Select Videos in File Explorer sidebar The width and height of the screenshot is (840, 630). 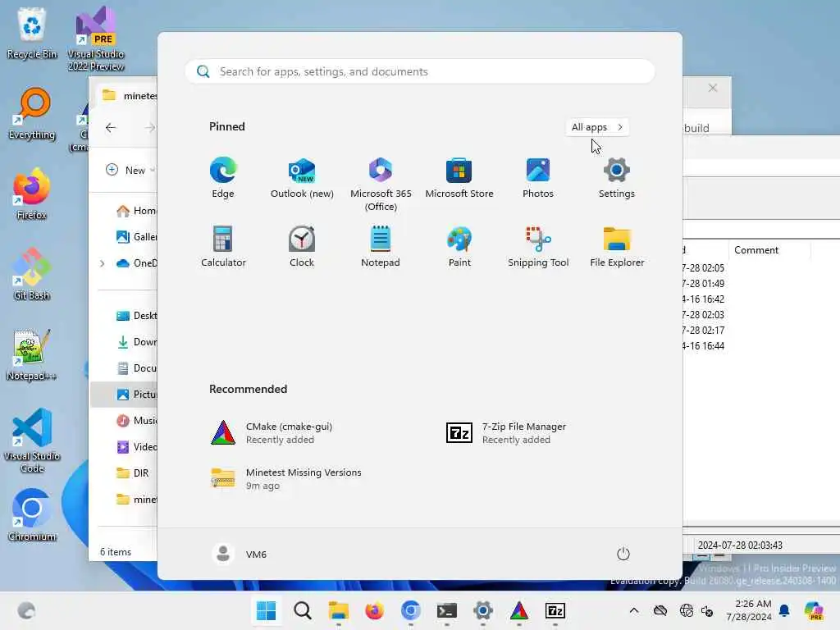136,447
